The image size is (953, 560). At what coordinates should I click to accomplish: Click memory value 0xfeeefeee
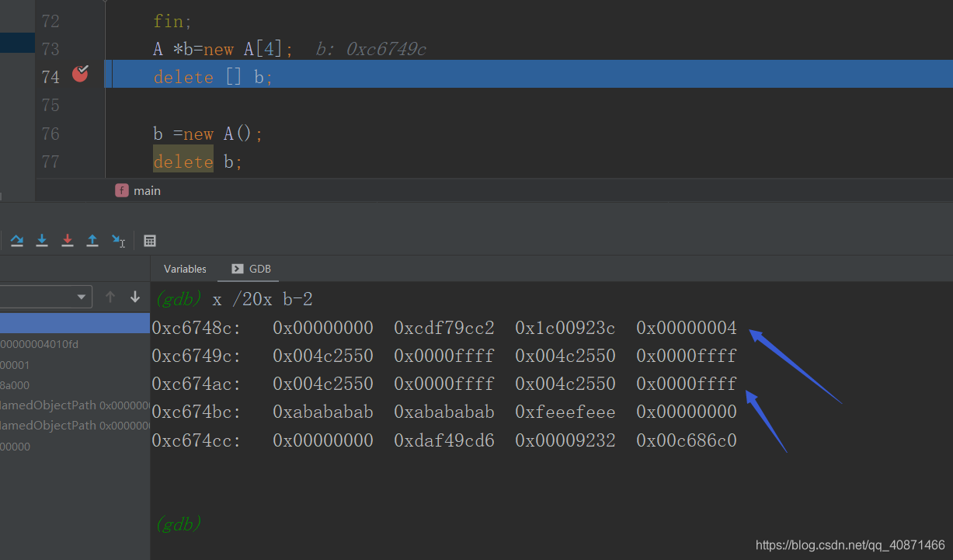click(x=565, y=412)
